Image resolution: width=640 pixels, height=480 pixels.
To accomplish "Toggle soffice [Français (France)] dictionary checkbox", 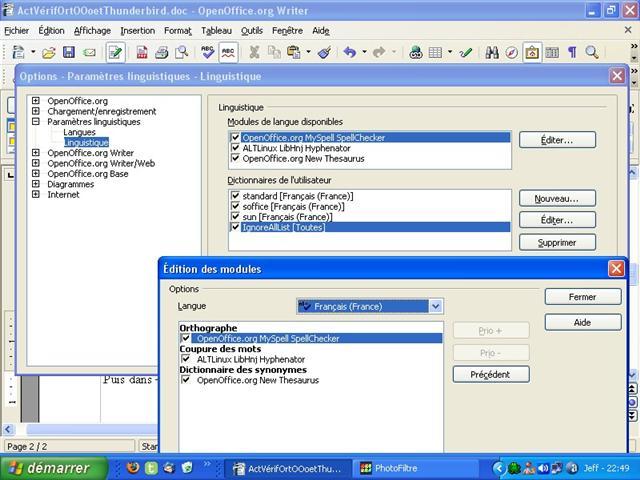I will (235, 206).
